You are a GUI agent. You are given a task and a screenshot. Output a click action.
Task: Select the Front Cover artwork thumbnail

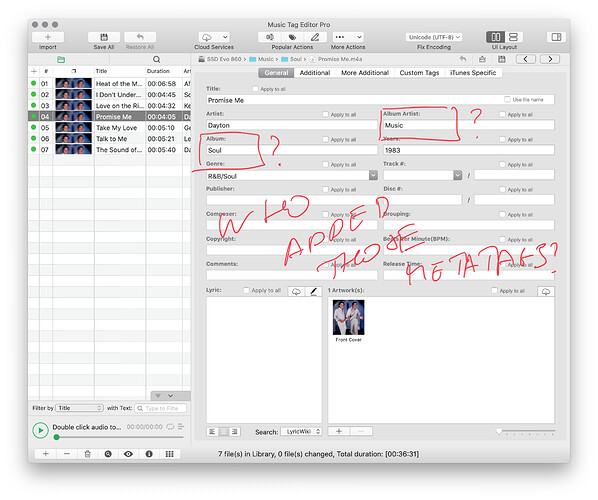pos(348,317)
